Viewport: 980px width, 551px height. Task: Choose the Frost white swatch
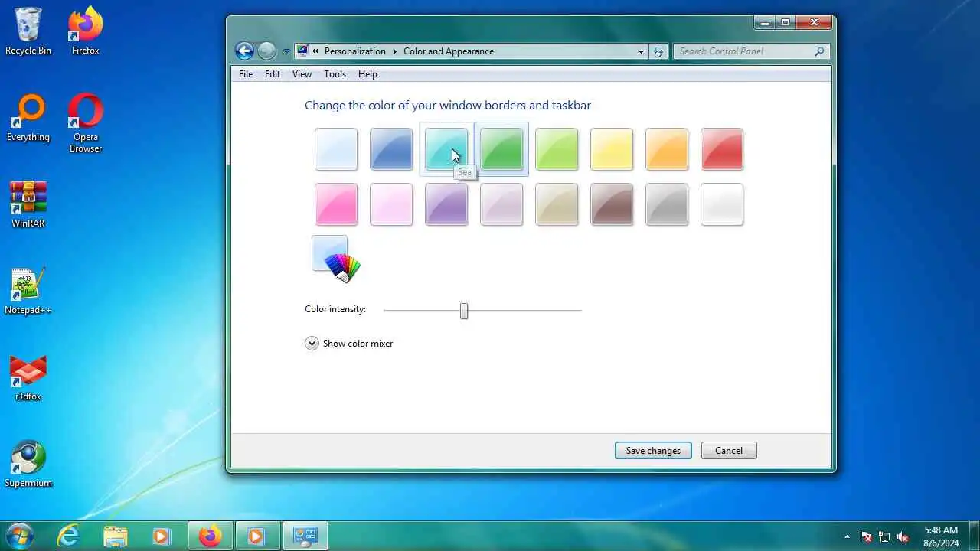pyautogui.click(x=722, y=204)
